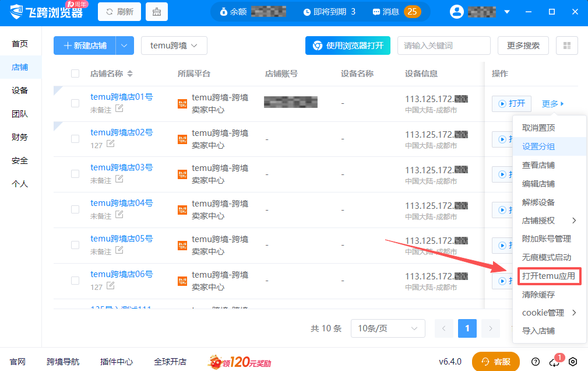Click the 使用浏览器打开 button
Viewport: 588px width, 371px height.
(348, 45)
